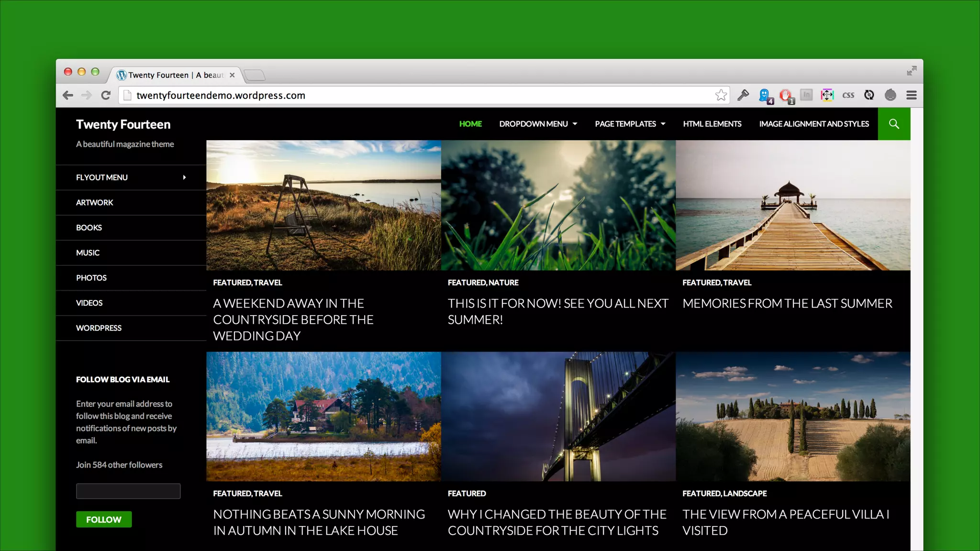Open the Memories From The Last Summer post
The width and height of the screenshot is (980, 551).
point(787,303)
